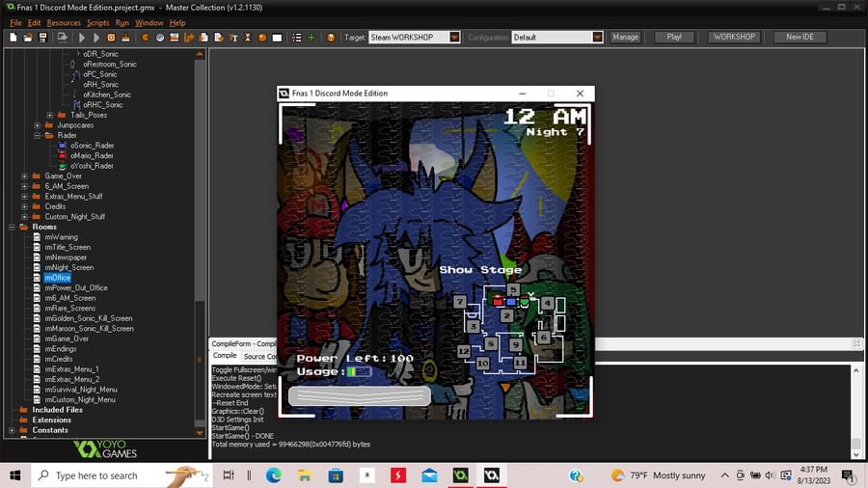This screenshot has width=868, height=488.
Task: Open the Target Steam WORKSHOP dropdown
Action: pyautogui.click(x=454, y=37)
